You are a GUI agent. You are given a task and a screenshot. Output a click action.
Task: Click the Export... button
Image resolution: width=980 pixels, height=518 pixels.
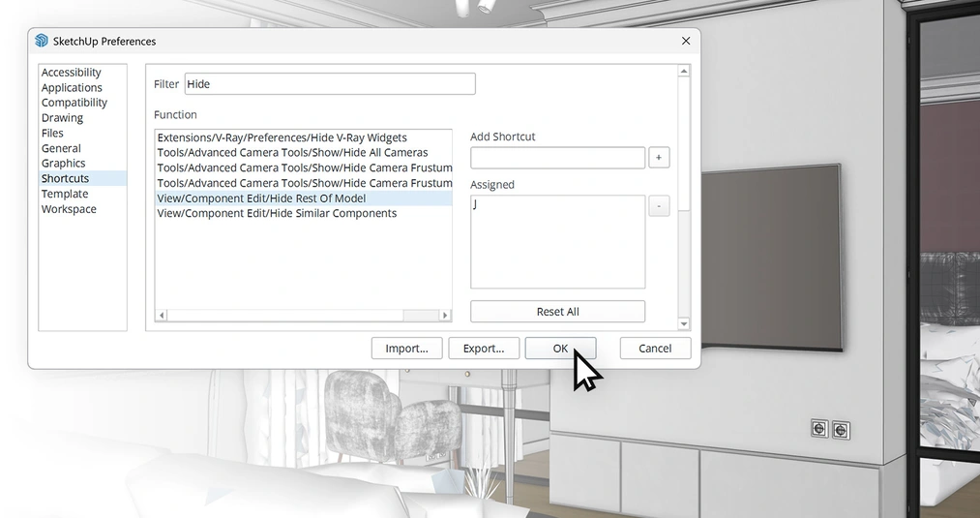click(484, 349)
